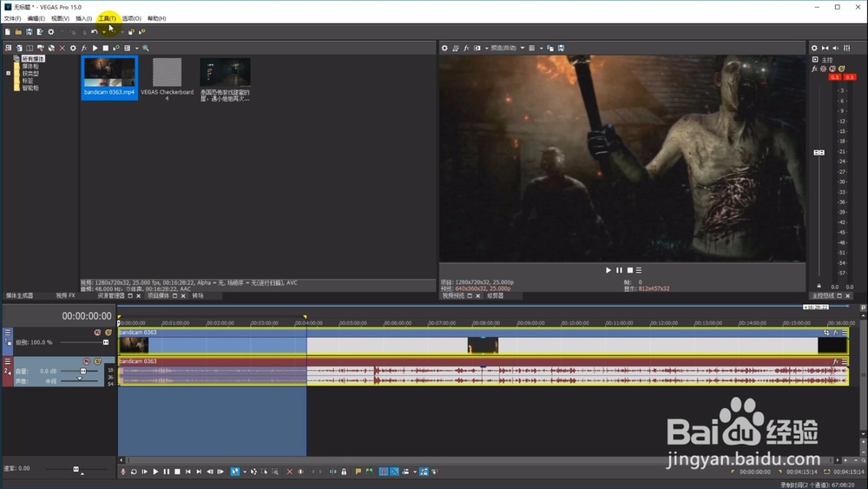Switch to the 视频 FX tab

(x=65, y=295)
